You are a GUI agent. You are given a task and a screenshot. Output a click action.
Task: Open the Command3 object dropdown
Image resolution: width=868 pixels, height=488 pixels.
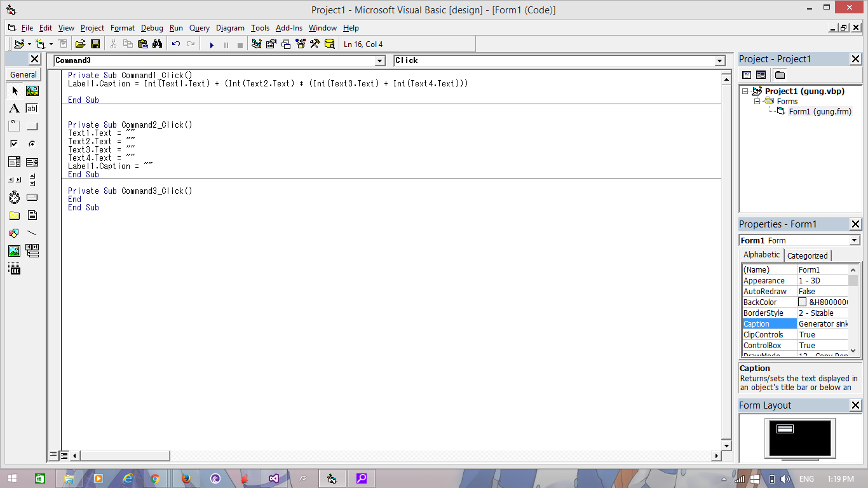pyautogui.click(x=380, y=61)
